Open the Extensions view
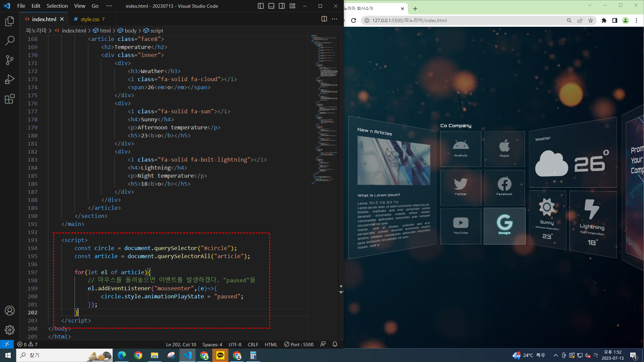This screenshot has height=362, width=644. 10,99
